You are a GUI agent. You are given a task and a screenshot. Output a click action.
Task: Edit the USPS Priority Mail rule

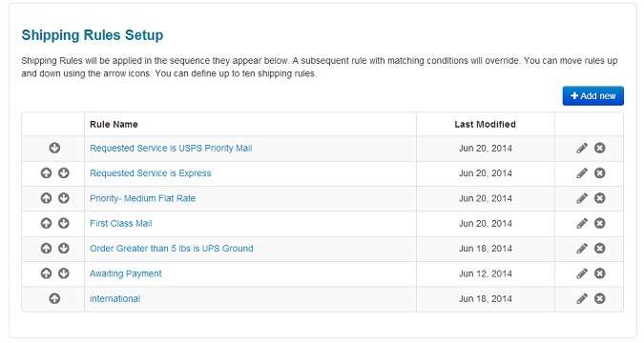click(582, 148)
